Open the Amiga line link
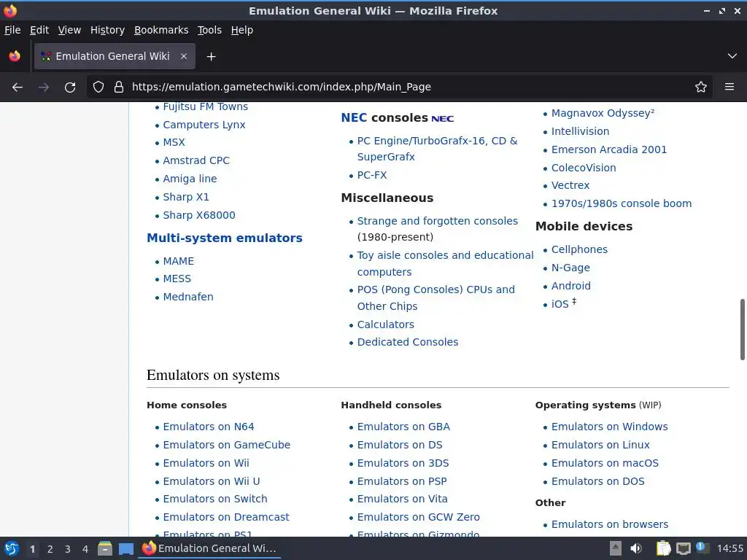The image size is (747, 560). pyautogui.click(x=190, y=179)
